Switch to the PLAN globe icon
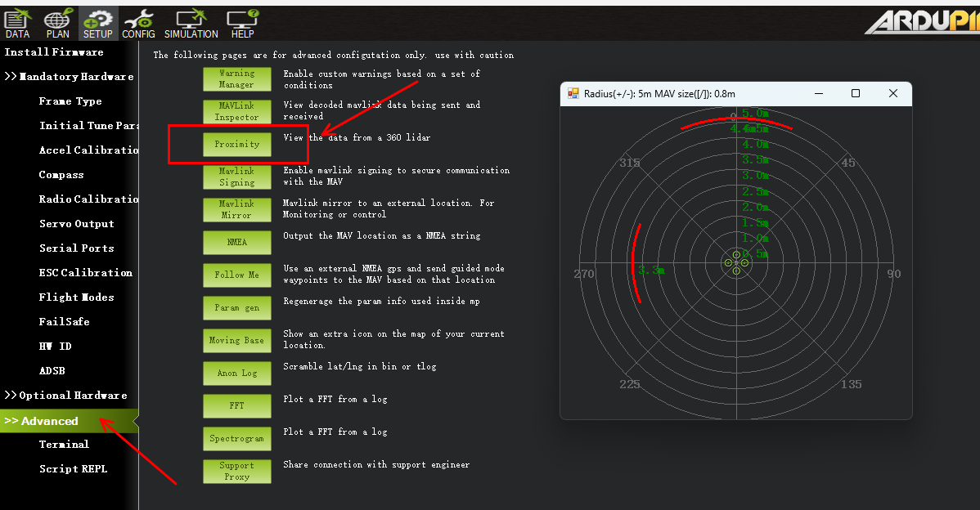Screen dimensions: 980x510 57,23
